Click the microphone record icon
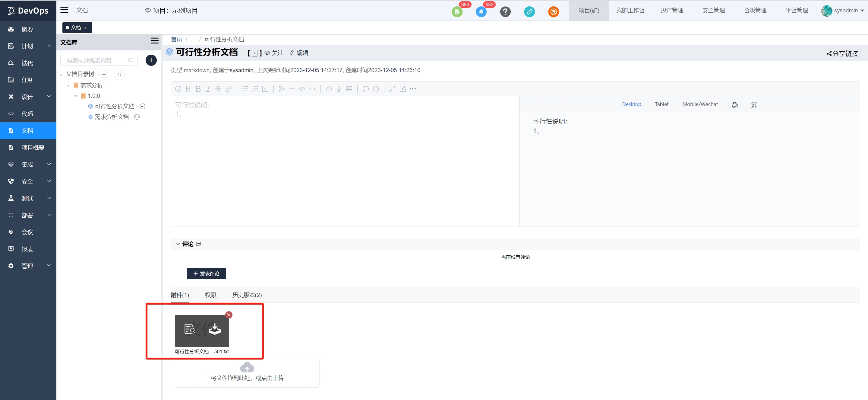Viewport: 868px width, 400px height. 339,89
